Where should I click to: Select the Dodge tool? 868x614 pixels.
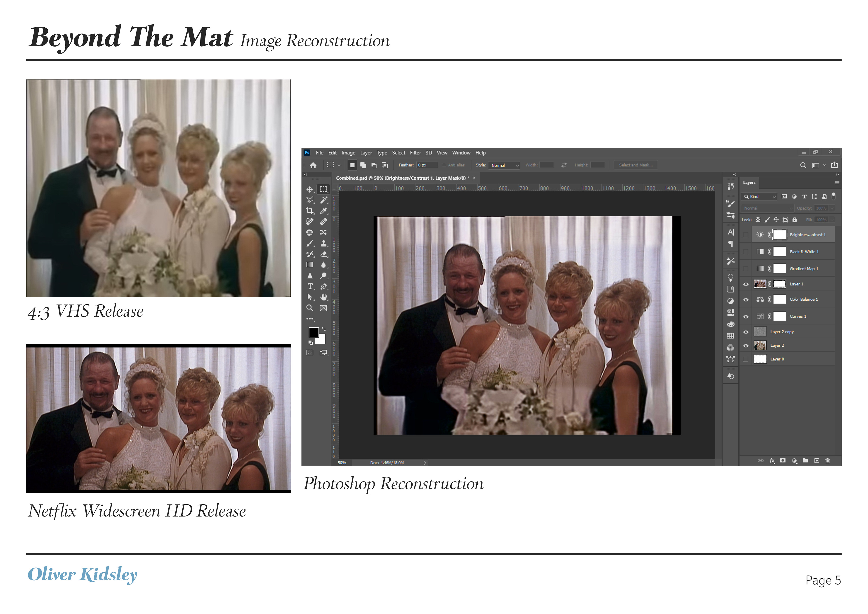tap(324, 276)
